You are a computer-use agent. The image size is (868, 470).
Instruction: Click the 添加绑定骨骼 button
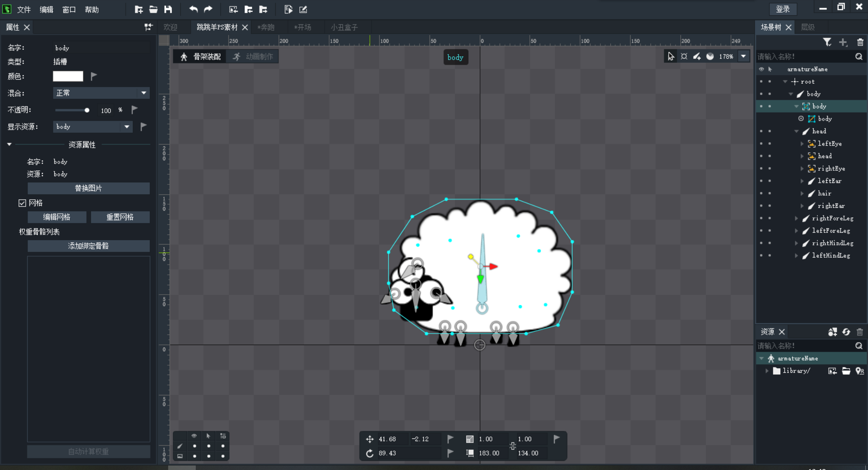[x=88, y=246]
